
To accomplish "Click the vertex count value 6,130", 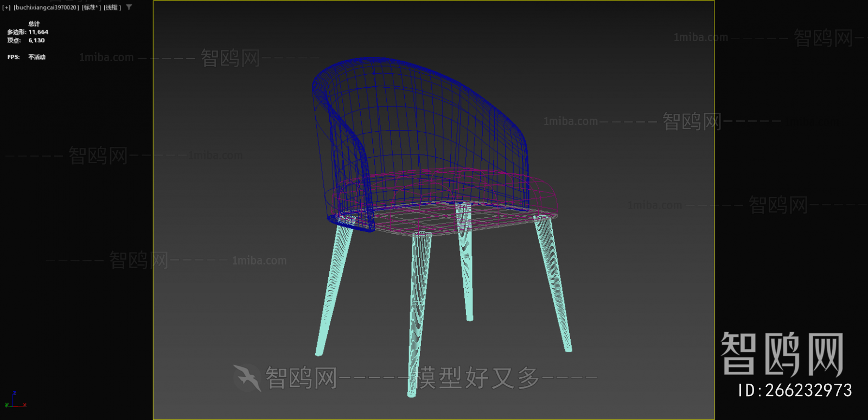I will [x=37, y=40].
